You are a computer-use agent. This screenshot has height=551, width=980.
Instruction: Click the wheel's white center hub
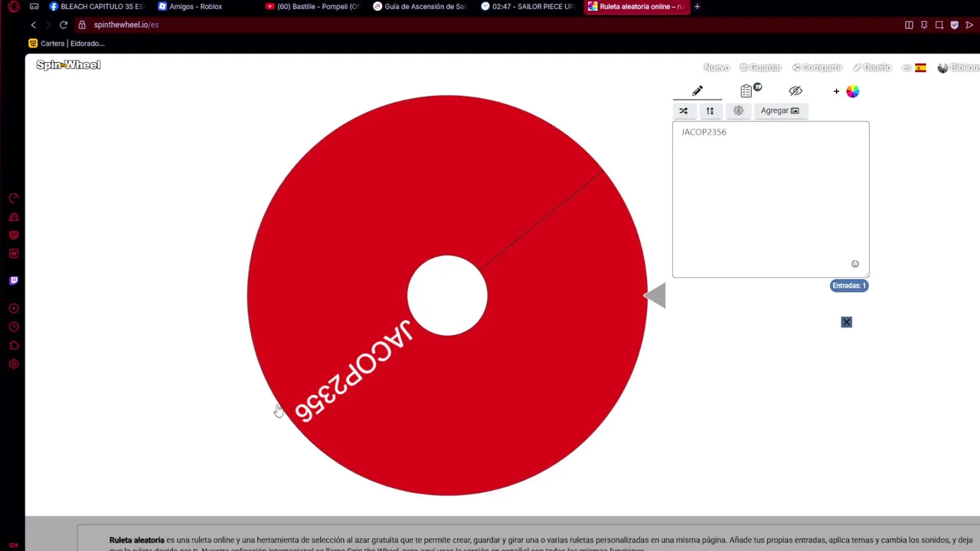[447, 295]
